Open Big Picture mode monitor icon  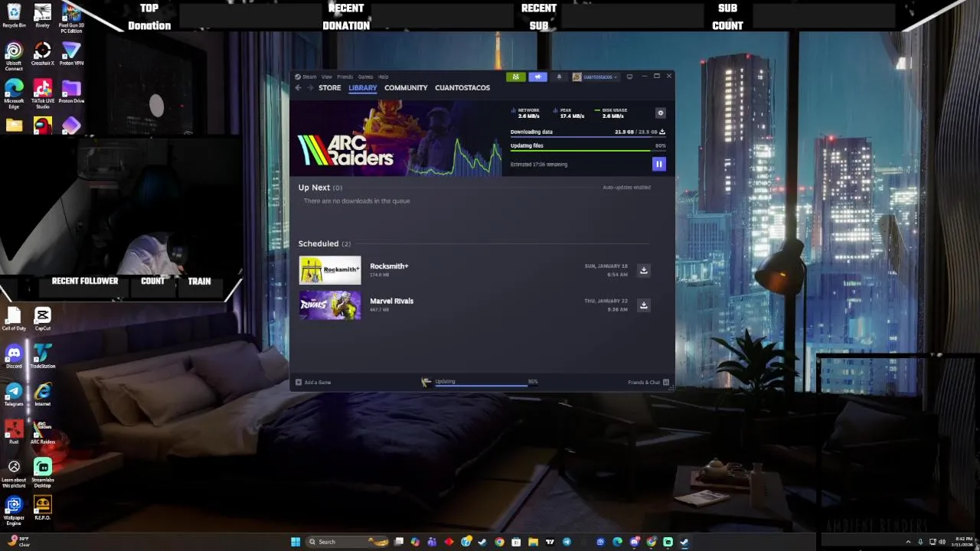tap(629, 77)
